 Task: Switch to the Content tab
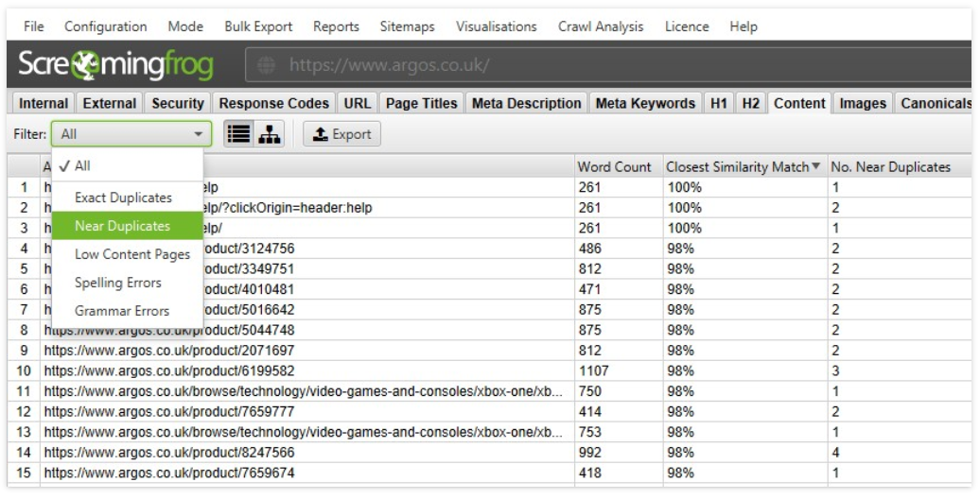799,103
